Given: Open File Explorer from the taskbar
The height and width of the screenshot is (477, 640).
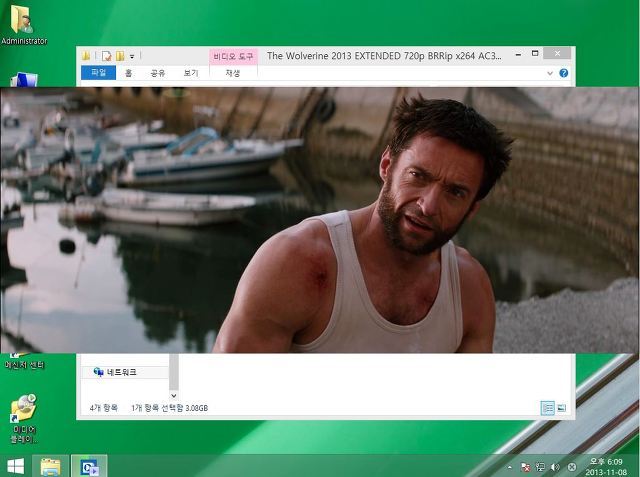Looking at the screenshot, I should (50, 466).
